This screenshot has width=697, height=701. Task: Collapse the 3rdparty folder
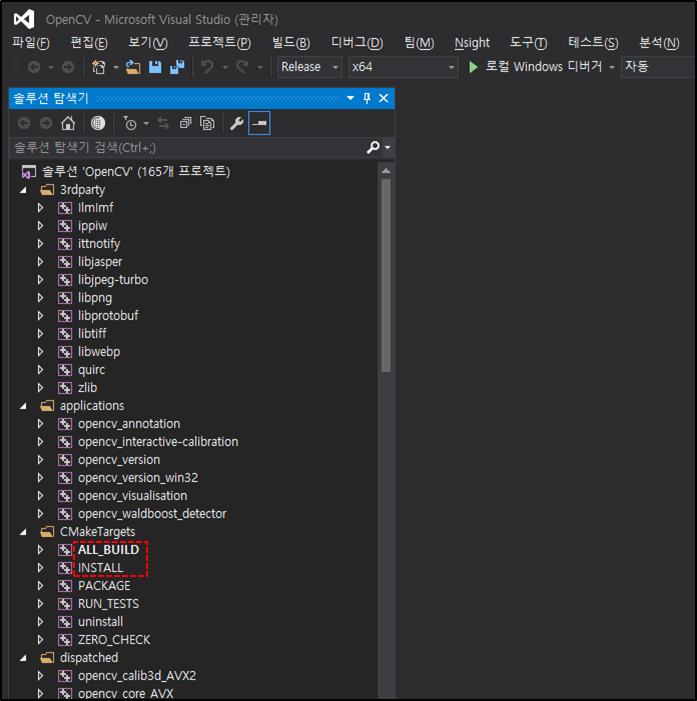pyautogui.click(x=23, y=190)
